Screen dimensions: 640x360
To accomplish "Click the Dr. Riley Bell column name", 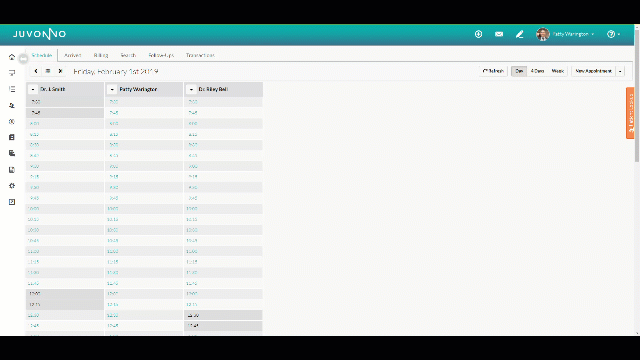I will coord(213,89).
